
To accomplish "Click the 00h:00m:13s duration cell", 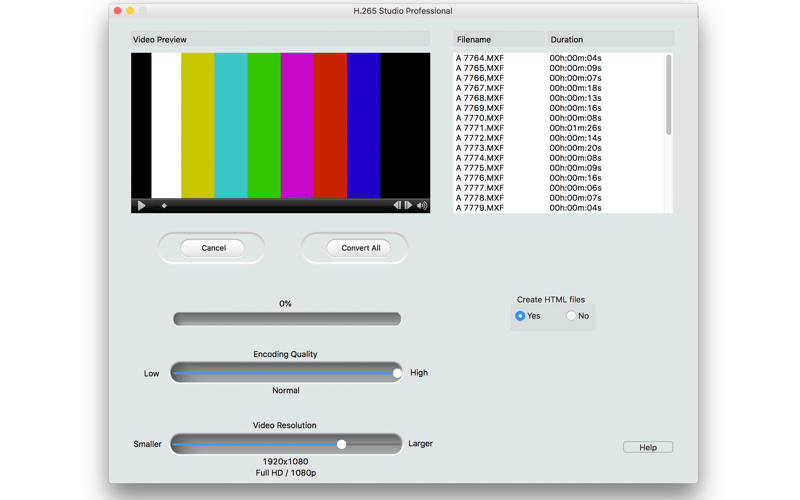I will (x=575, y=98).
